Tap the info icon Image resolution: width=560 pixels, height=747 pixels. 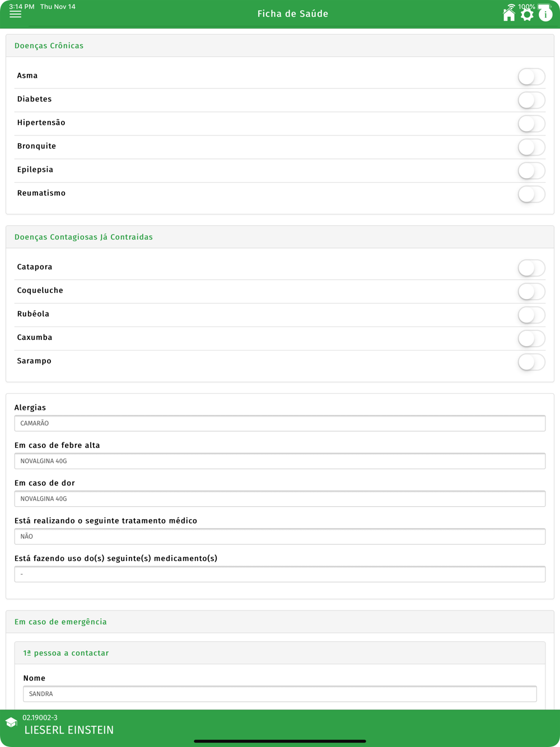545,15
